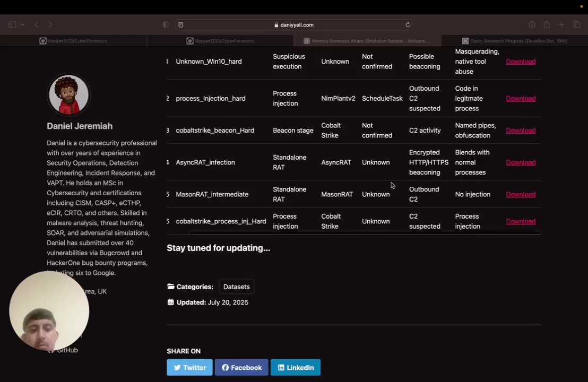
Task: Show the tab overview icon
Action: [577, 25]
